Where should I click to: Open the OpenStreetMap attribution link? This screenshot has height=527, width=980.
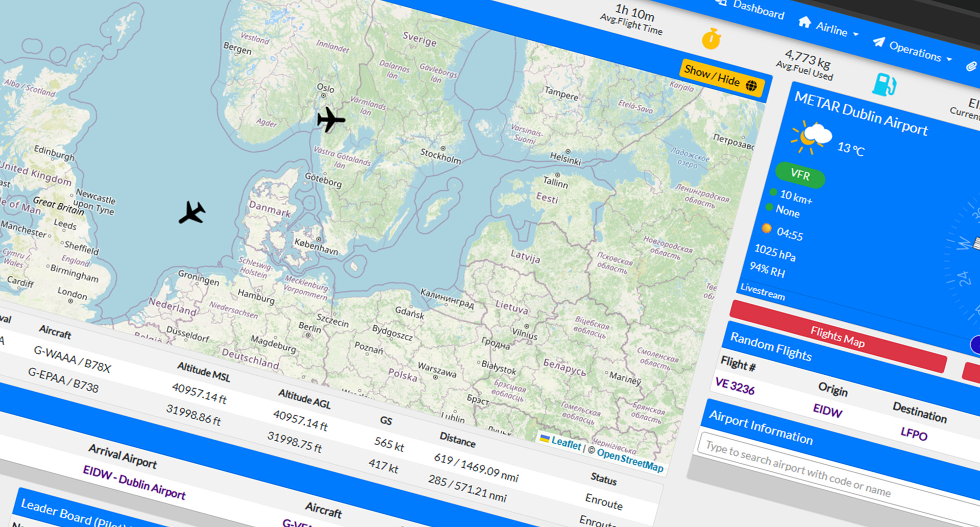point(630,460)
